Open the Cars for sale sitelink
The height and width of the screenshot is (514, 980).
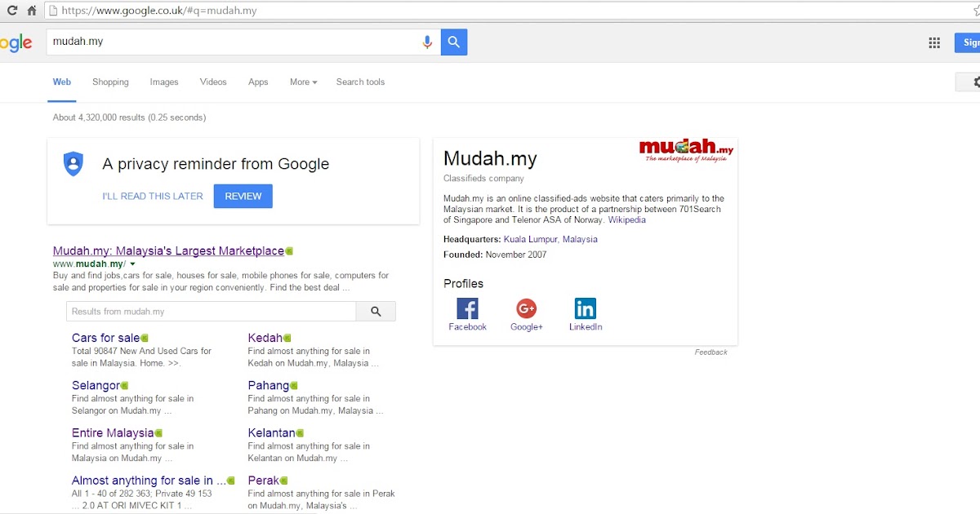pos(105,338)
